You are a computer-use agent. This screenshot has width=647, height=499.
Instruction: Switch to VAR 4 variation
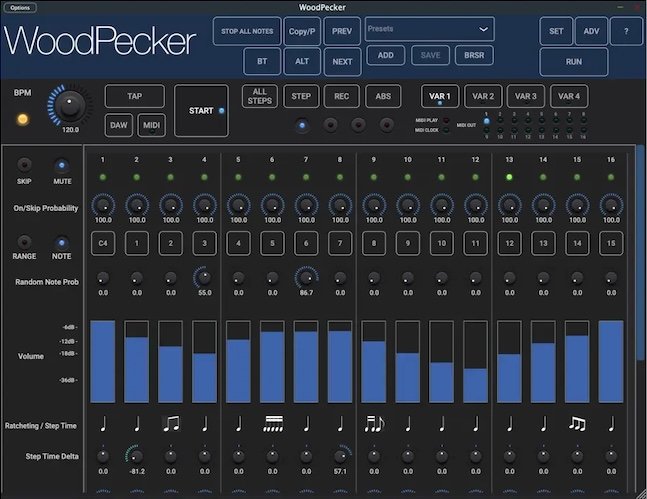coord(569,96)
